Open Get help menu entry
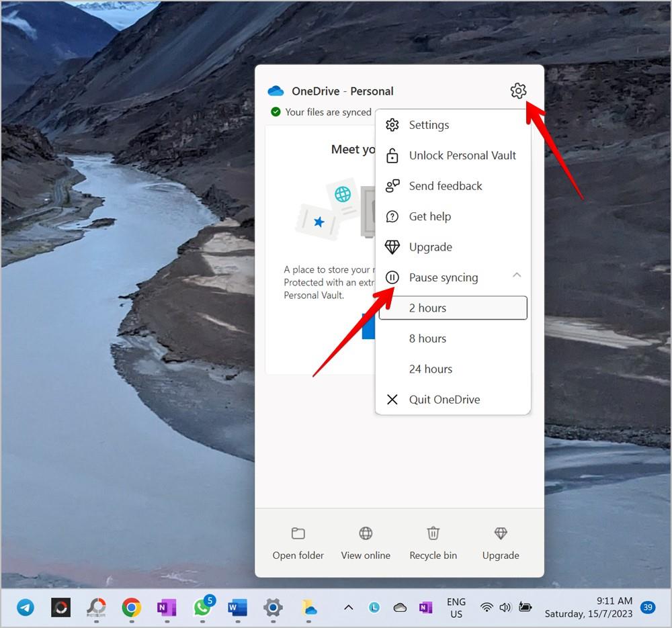Image resolution: width=672 pixels, height=628 pixels. pyautogui.click(x=453, y=217)
